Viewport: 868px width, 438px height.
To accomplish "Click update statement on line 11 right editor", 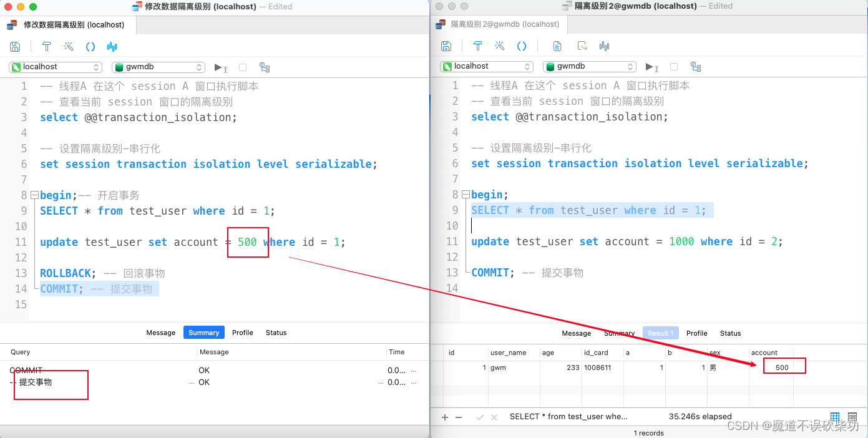I will tap(627, 241).
